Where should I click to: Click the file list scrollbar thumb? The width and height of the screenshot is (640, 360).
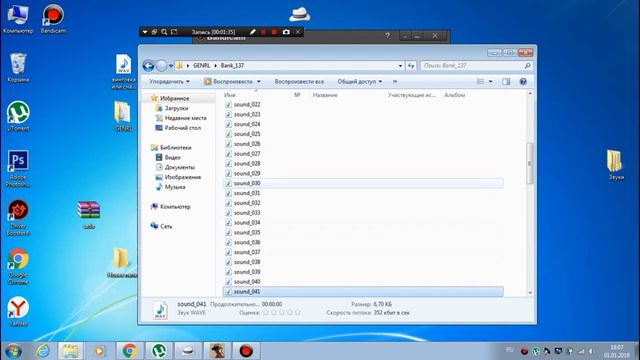click(x=530, y=163)
